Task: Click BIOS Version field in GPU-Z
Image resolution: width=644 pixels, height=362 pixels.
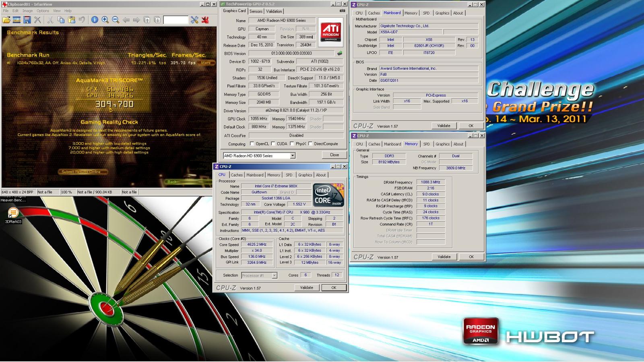Action: 291,53
